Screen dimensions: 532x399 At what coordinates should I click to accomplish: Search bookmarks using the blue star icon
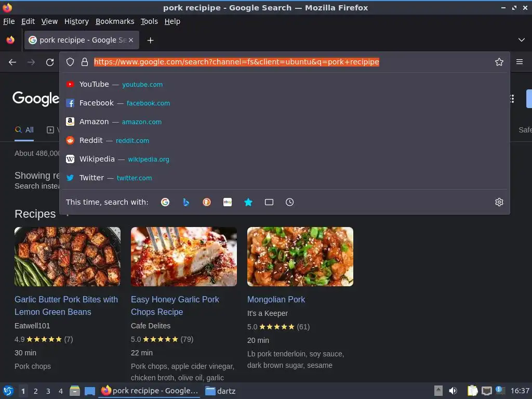coord(248,202)
